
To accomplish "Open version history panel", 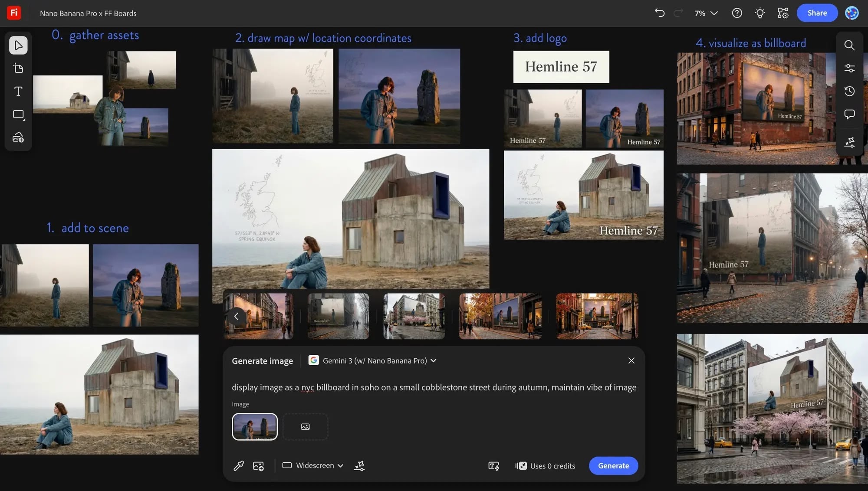I will pyautogui.click(x=849, y=91).
